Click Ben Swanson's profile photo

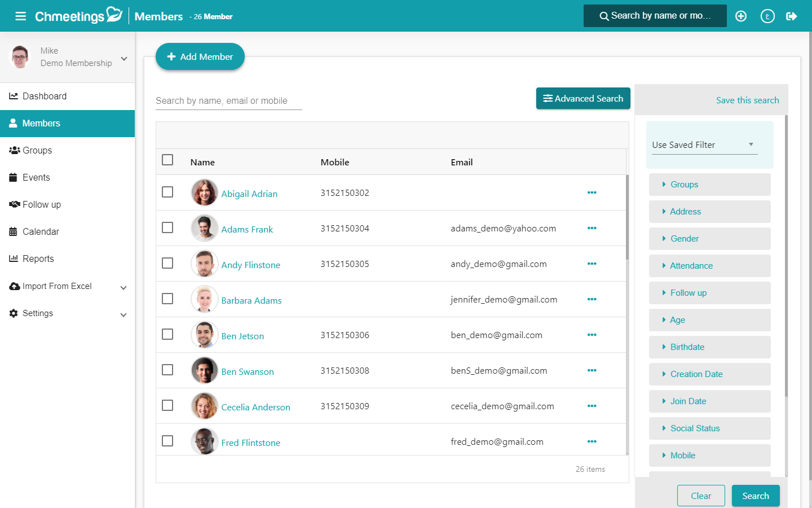pyautogui.click(x=205, y=371)
